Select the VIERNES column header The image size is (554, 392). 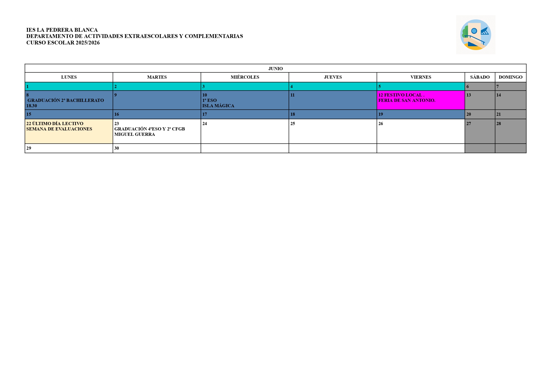[x=420, y=77]
